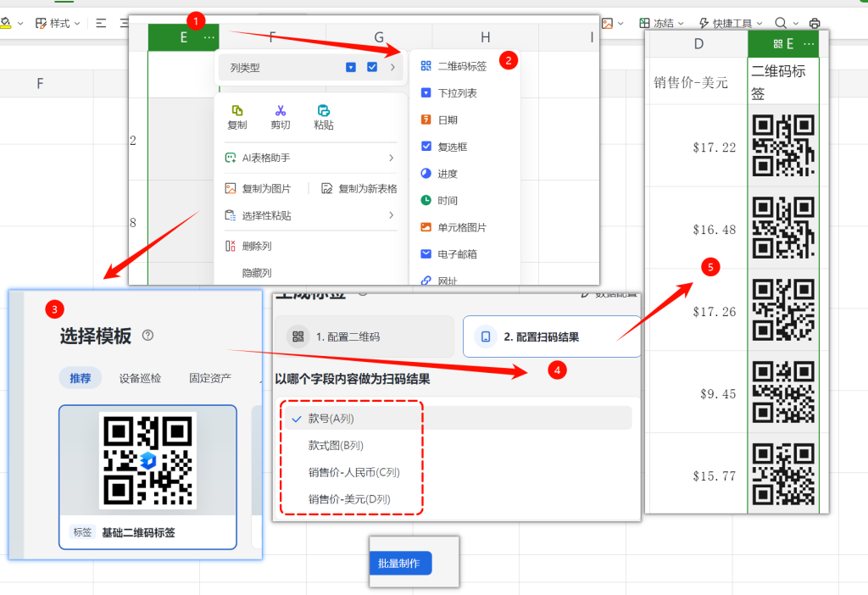Choose 复制为图片 from context menu
The height and width of the screenshot is (595, 868).
point(258,189)
